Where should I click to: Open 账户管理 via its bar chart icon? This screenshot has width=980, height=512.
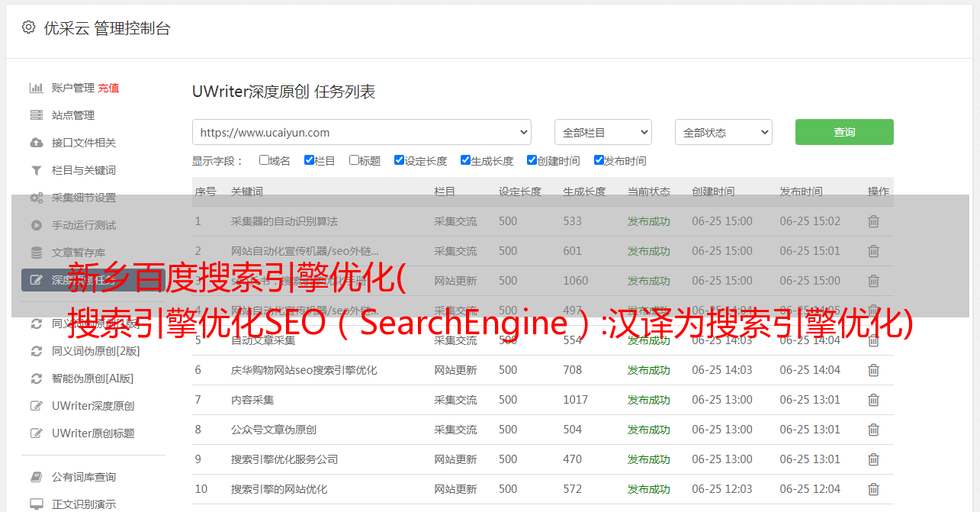[36, 88]
